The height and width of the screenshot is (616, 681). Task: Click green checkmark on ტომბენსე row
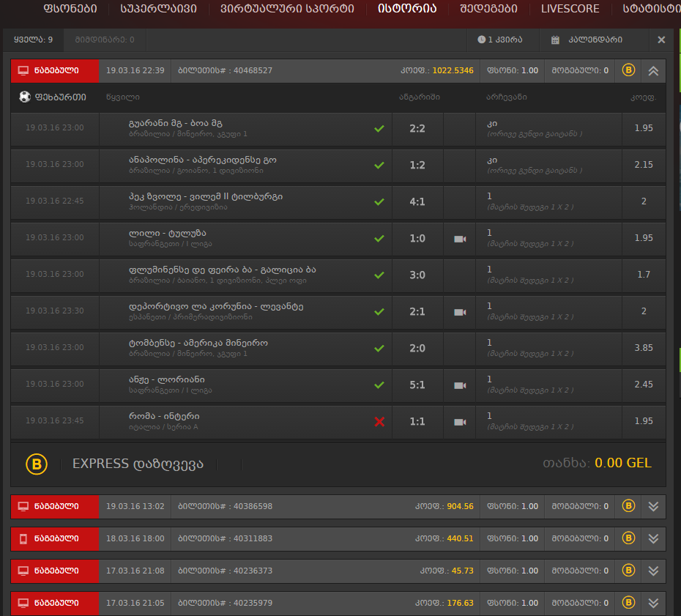coord(379,349)
